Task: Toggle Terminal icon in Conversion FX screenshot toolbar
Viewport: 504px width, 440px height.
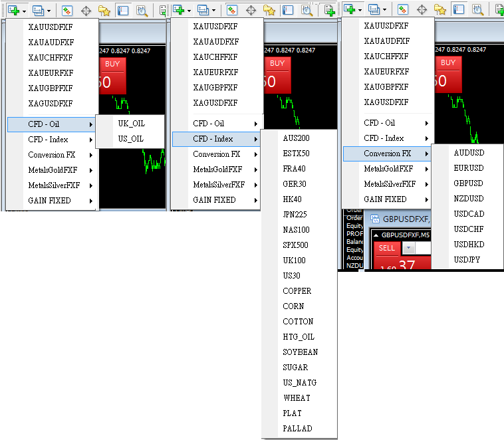Action: click(459, 9)
